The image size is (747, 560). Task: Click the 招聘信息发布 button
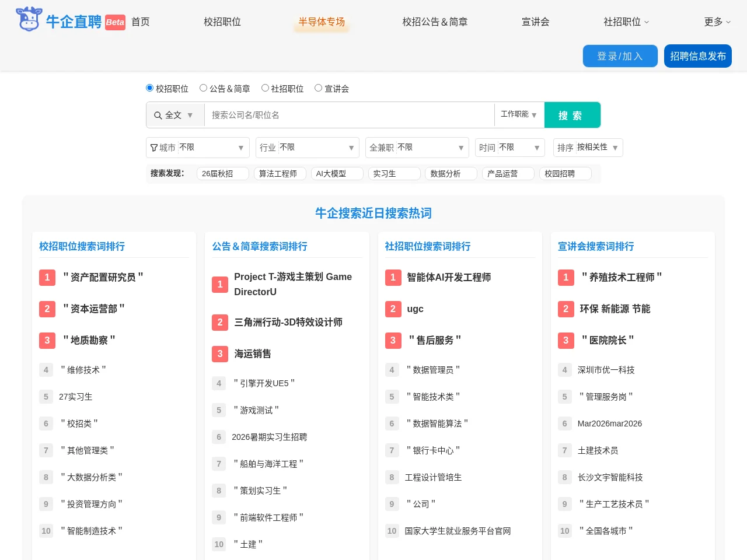(x=698, y=56)
